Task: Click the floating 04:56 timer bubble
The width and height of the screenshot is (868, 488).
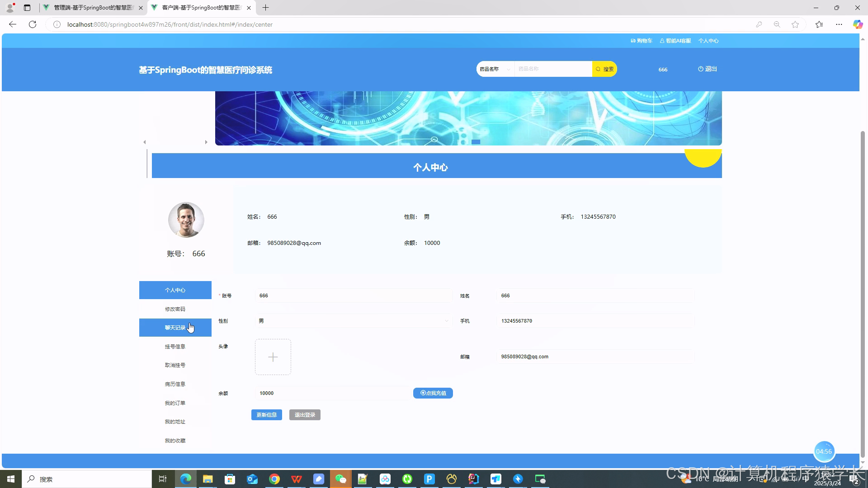Action: coord(824,451)
